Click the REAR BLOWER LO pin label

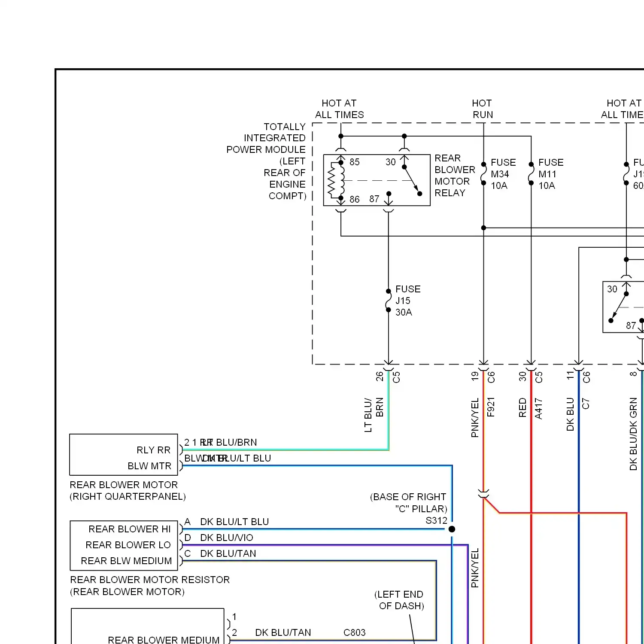[x=128, y=545]
